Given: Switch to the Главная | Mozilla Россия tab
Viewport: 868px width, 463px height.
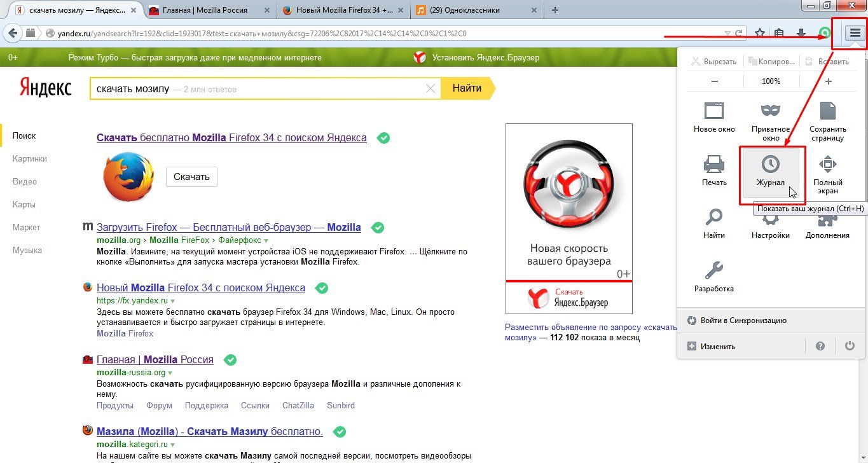Looking at the screenshot, I should tap(211, 10).
